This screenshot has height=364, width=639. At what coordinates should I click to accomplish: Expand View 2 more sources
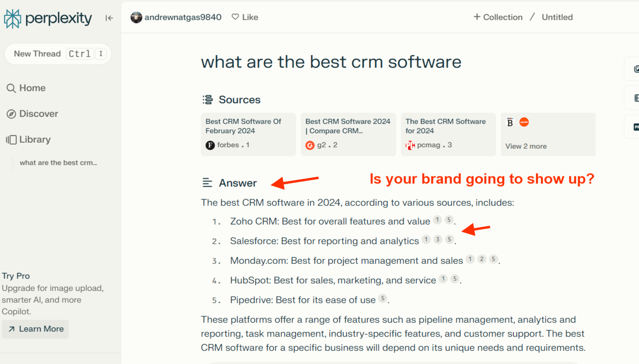tap(526, 146)
